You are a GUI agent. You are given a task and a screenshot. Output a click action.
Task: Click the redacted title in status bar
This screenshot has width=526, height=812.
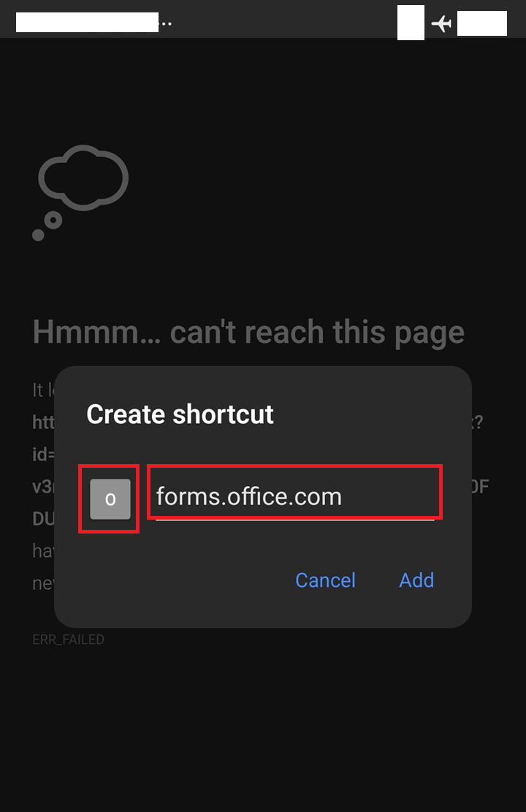pyautogui.click(x=87, y=22)
